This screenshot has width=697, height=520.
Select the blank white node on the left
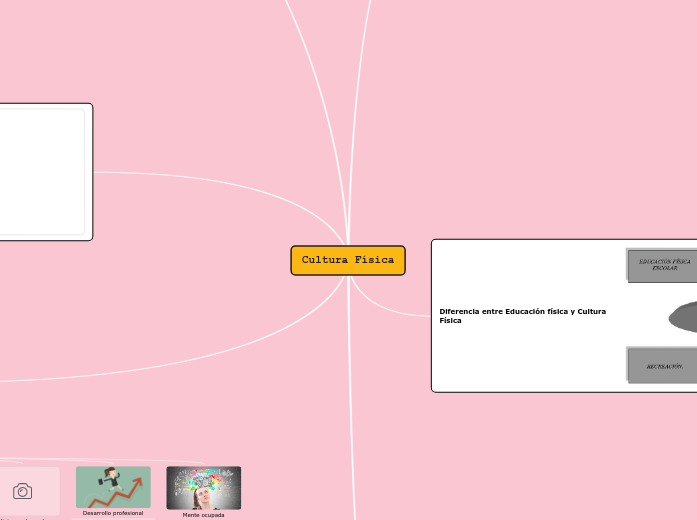(x=42, y=172)
